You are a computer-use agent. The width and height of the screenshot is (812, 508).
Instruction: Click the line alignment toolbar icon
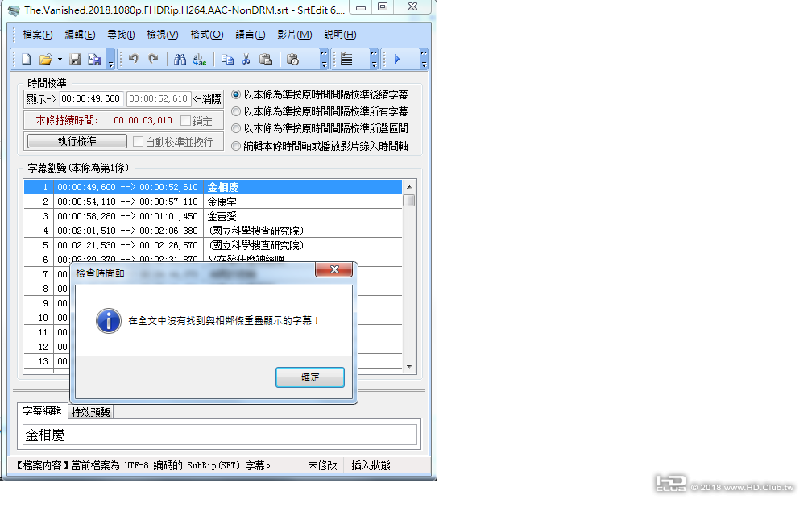pos(346,60)
